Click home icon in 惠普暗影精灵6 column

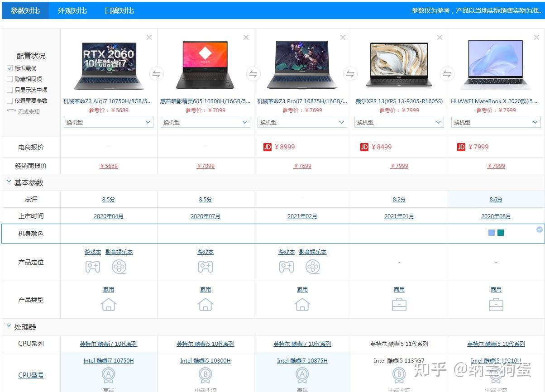pos(206,305)
